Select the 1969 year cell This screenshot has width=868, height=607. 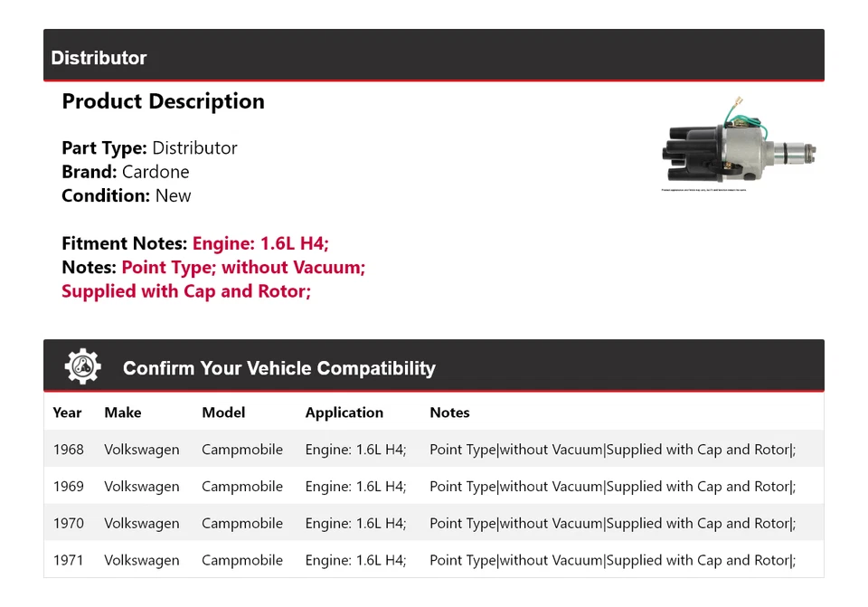click(69, 487)
